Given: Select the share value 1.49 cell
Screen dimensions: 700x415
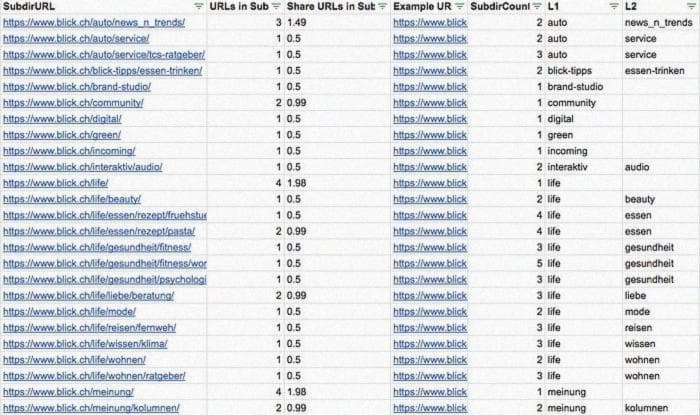Looking at the screenshot, I should [338, 22].
